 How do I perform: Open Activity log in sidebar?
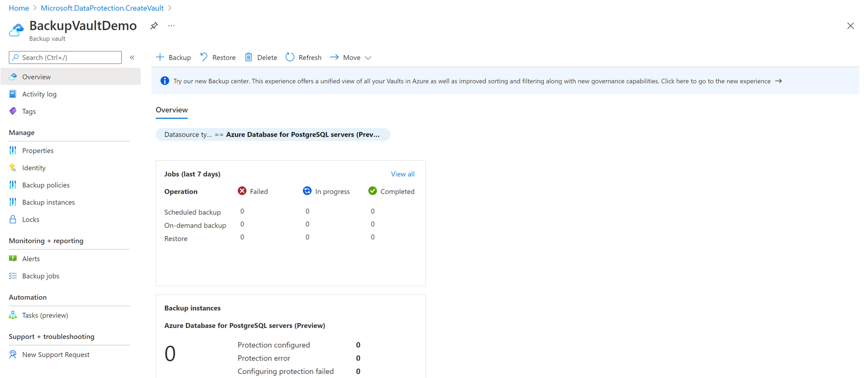(39, 94)
